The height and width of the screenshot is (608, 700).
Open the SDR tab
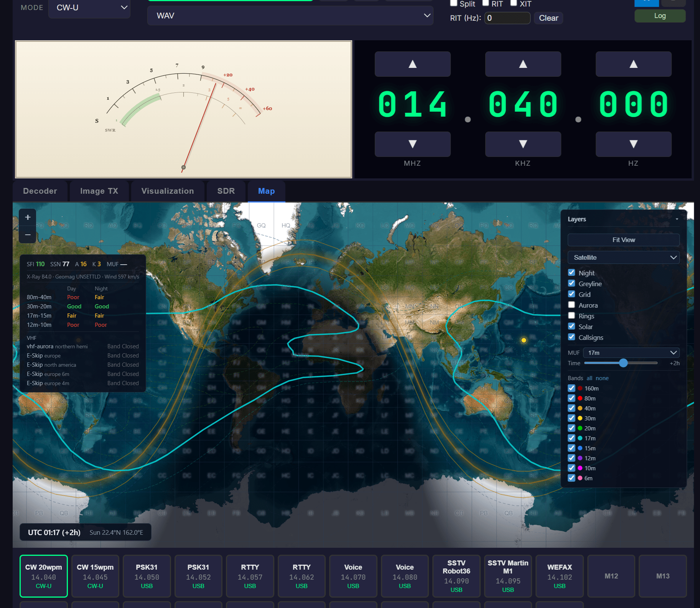226,191
